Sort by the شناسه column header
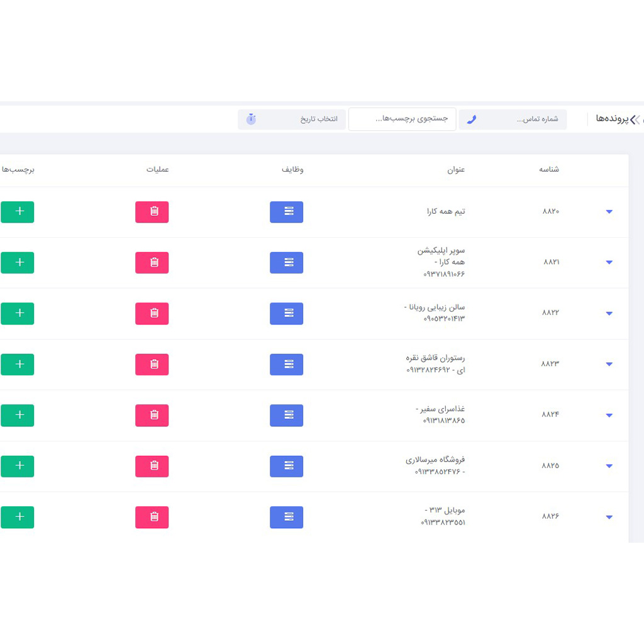This screenshot has width=644, height=644. click(548, 170)
